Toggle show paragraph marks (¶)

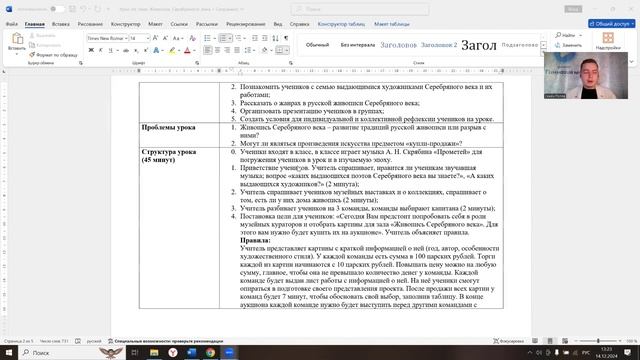tap(286, 38)
